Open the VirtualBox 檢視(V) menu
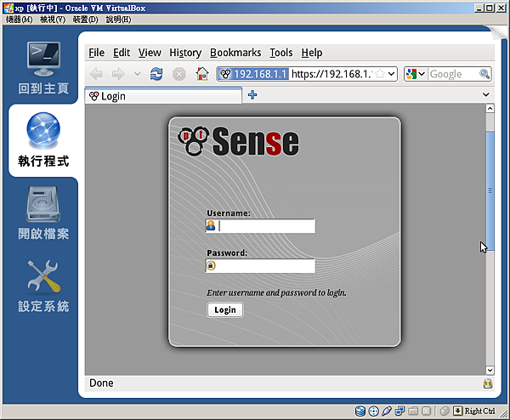 [x=53, y=20]
